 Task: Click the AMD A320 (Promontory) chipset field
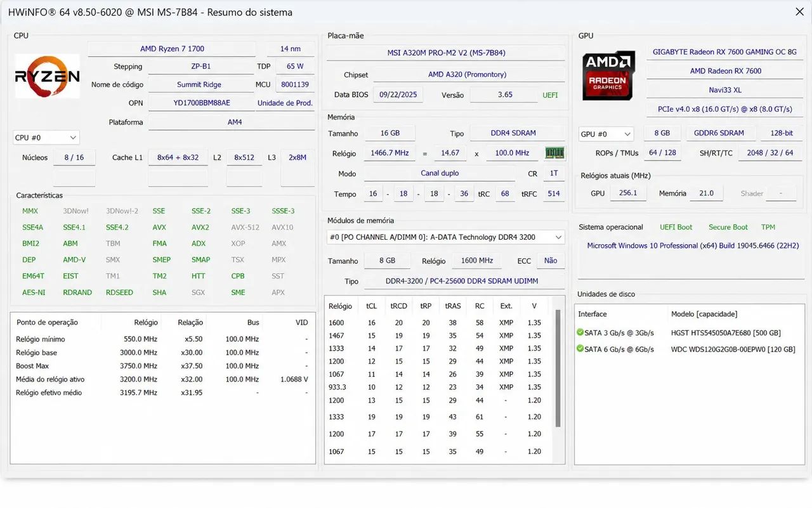468,74
